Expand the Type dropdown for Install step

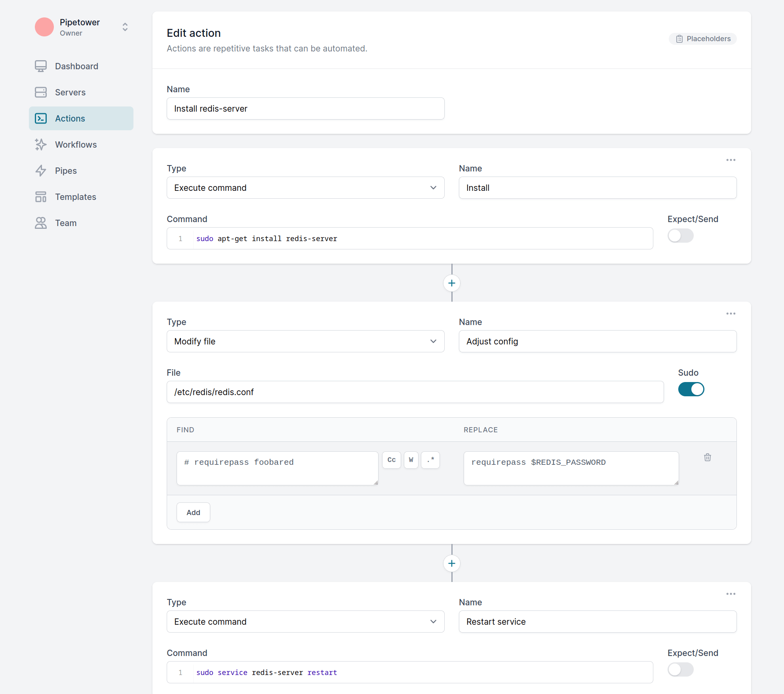point(306,188)
